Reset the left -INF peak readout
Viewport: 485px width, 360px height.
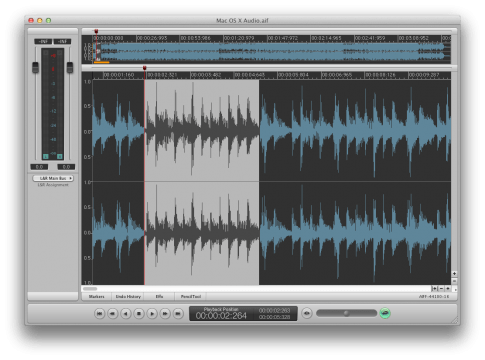click(x=43, y=41)
